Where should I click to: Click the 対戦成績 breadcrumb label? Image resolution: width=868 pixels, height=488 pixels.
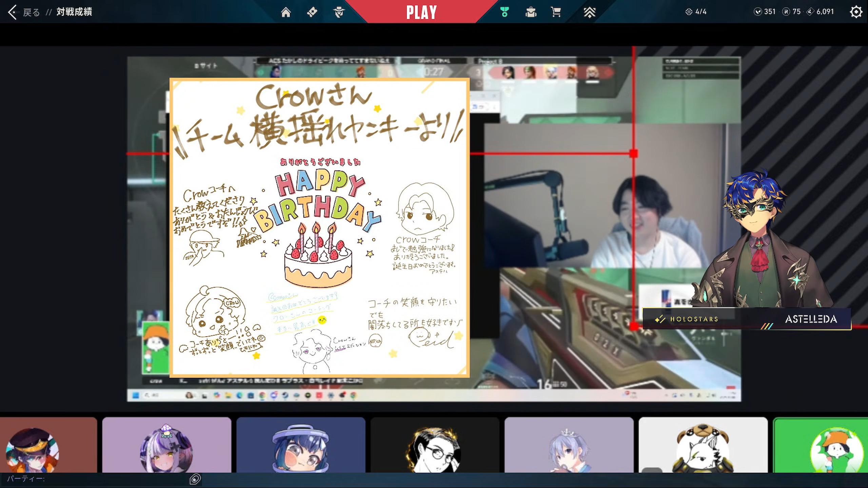(74, 12)
